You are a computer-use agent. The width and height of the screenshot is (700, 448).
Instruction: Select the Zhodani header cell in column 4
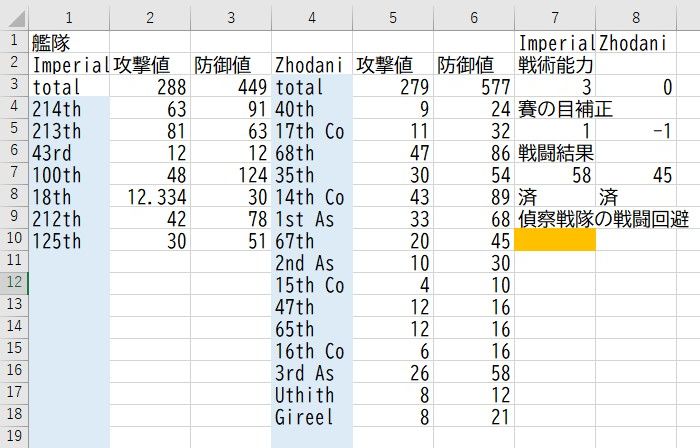tap(312, 64)
